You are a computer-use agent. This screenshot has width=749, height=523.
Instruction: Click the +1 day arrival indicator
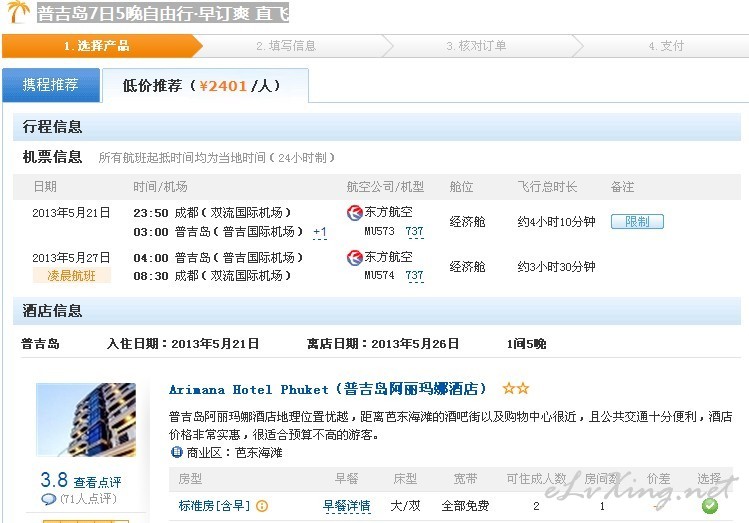coord(320,232)
